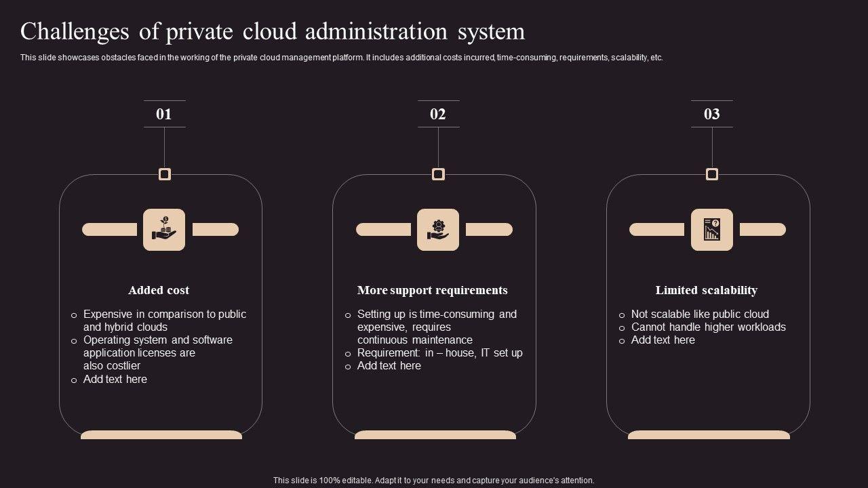Select the gear in hand support icon
The width and height of the screenshot is (868, 488).
click(438, 230)
